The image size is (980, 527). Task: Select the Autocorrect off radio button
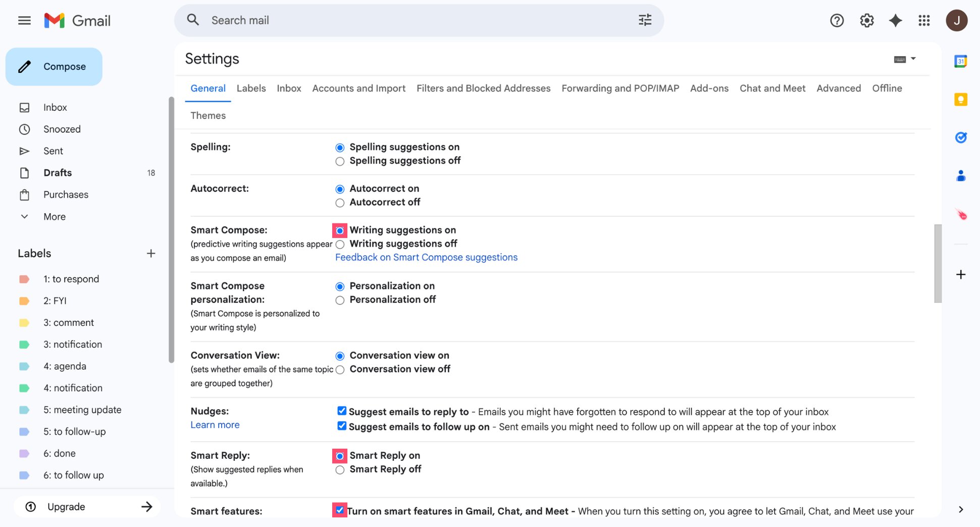click(340, 203)
